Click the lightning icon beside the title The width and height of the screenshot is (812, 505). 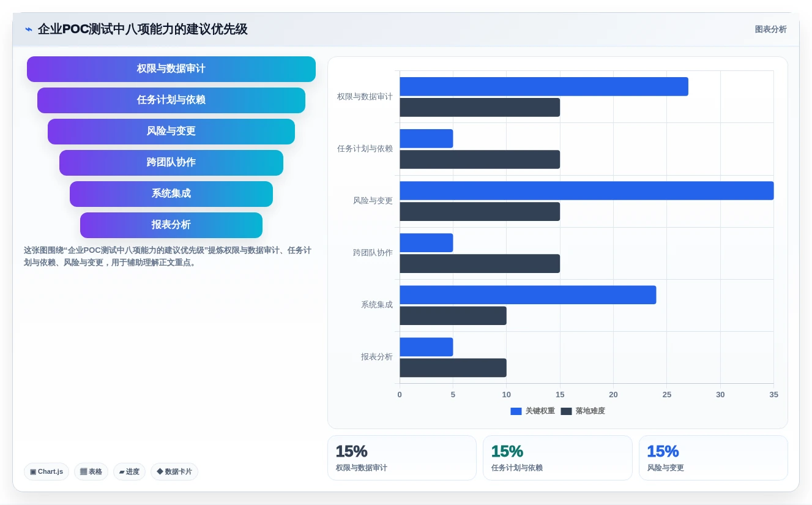click(x=29, y=29)
